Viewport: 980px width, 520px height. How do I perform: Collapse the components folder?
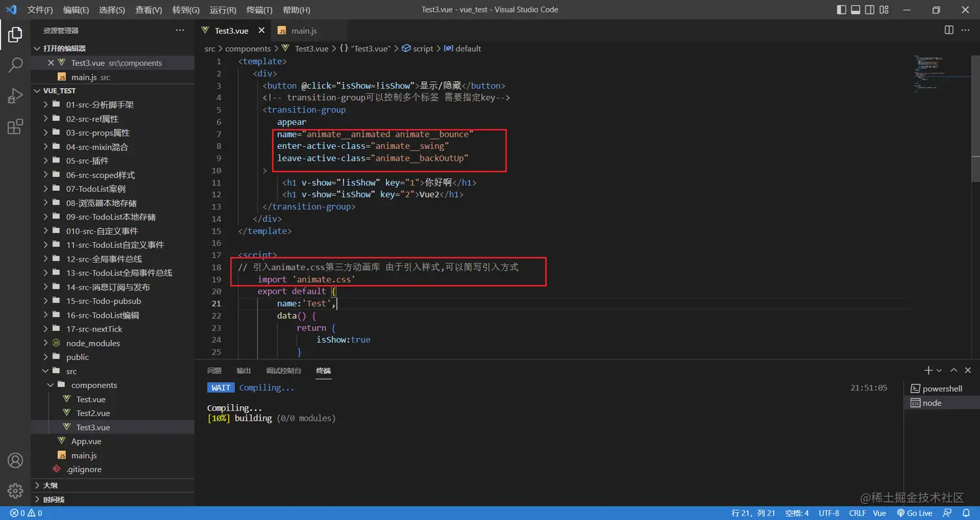(x=113, y=385)
